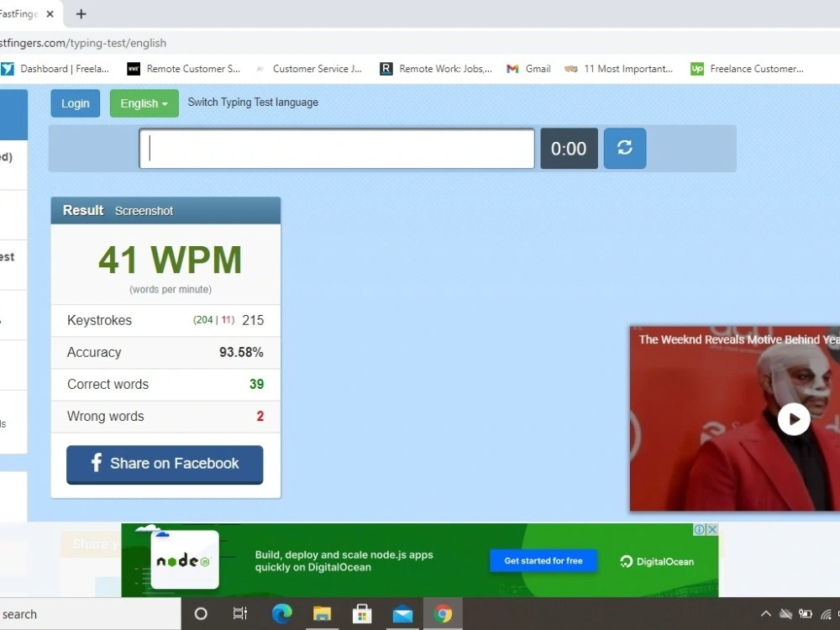Image resolution: width=840 pixels, height=630 pixels.
Task: Share the result on Facebook
Action: point(165,464)
